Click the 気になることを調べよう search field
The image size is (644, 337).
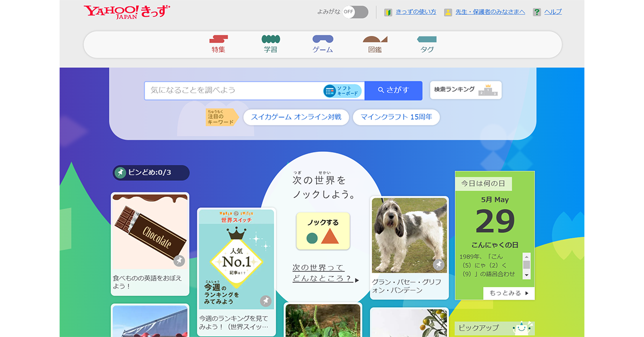coord(225,90)
